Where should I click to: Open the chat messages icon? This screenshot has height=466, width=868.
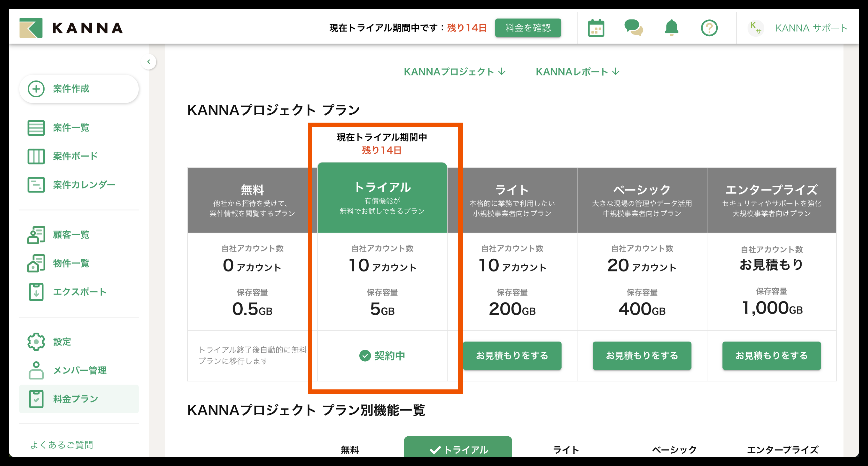[x=634, y=28]
